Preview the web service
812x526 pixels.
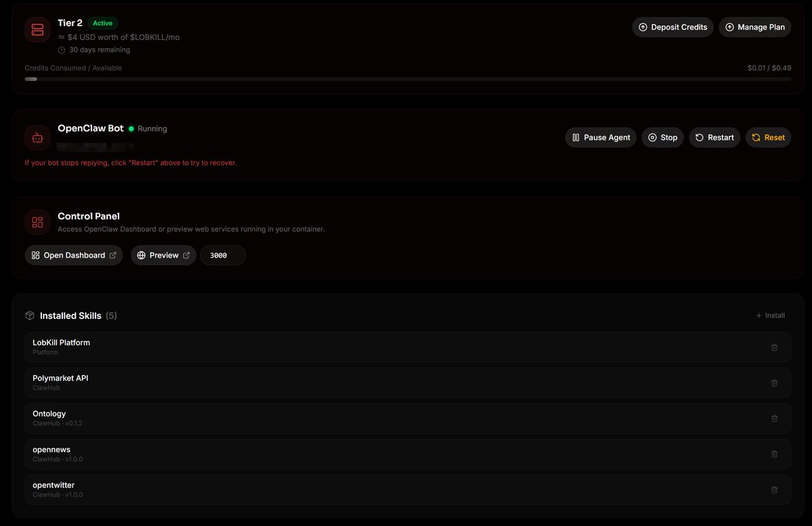(163, 255)
